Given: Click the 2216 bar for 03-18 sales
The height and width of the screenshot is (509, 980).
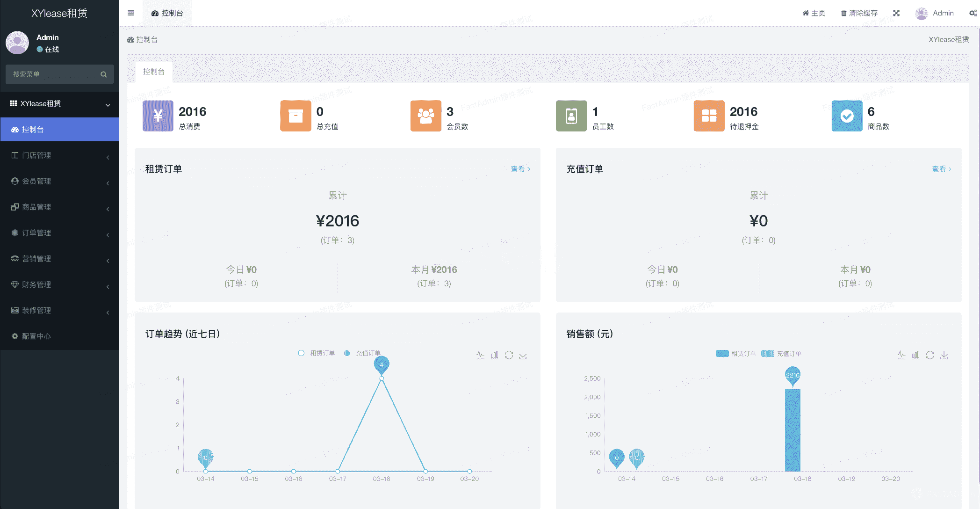Looking at the screenshot, I should (x=793, y=430).
